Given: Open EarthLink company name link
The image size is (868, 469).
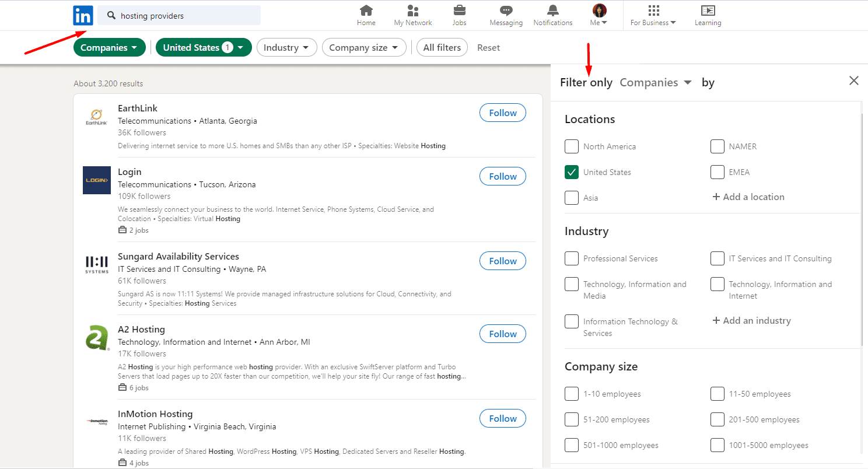Looking at the screenshot, I should pyautogui.click(x=138, y=108).
